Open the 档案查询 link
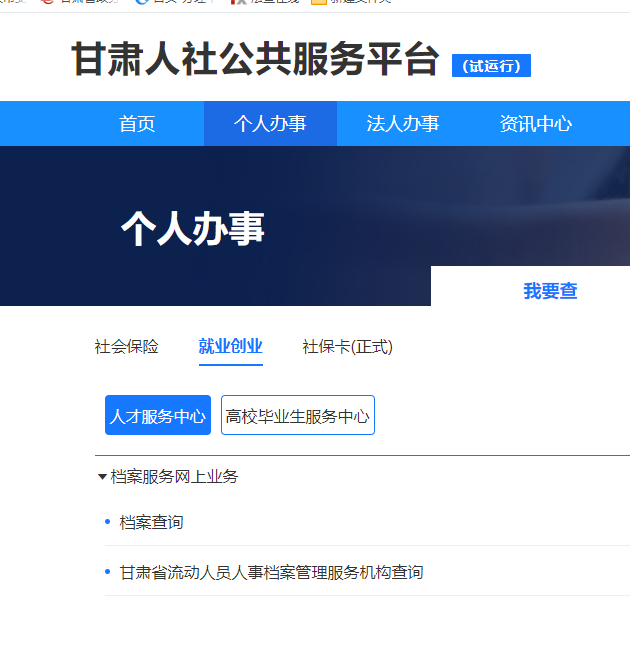 (x=152, y=522)
